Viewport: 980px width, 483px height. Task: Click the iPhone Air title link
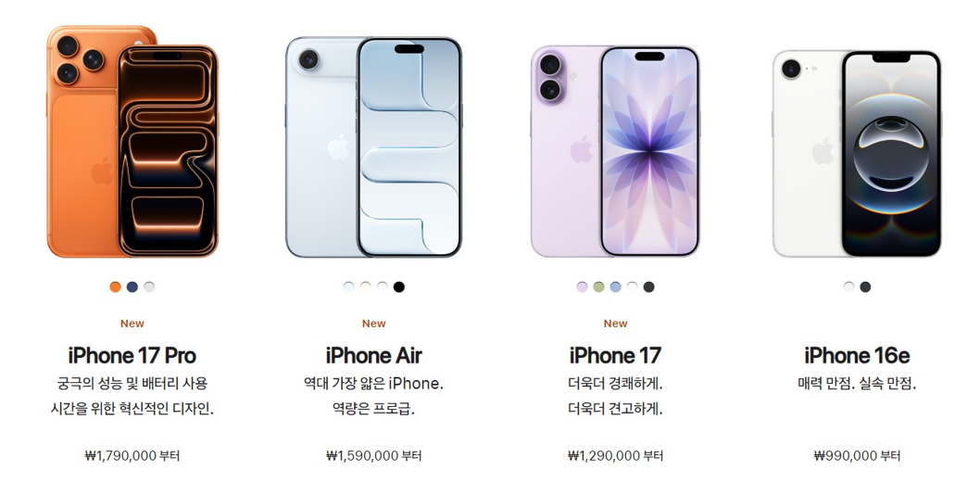pyautogui.click(x=373, y=355)
